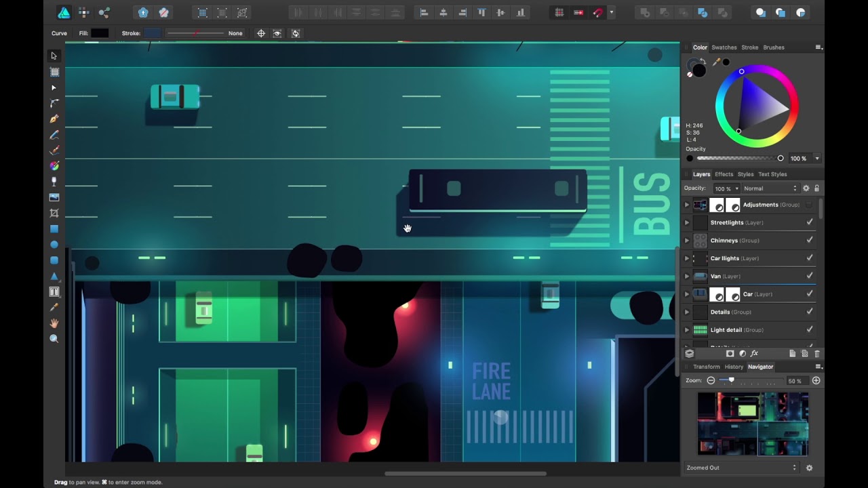Image resolution: width=868 pixels, height=488 pixels.
Task: Select the Ellipse shape tool
Action: pyautogui.click(x=54, y=245)
